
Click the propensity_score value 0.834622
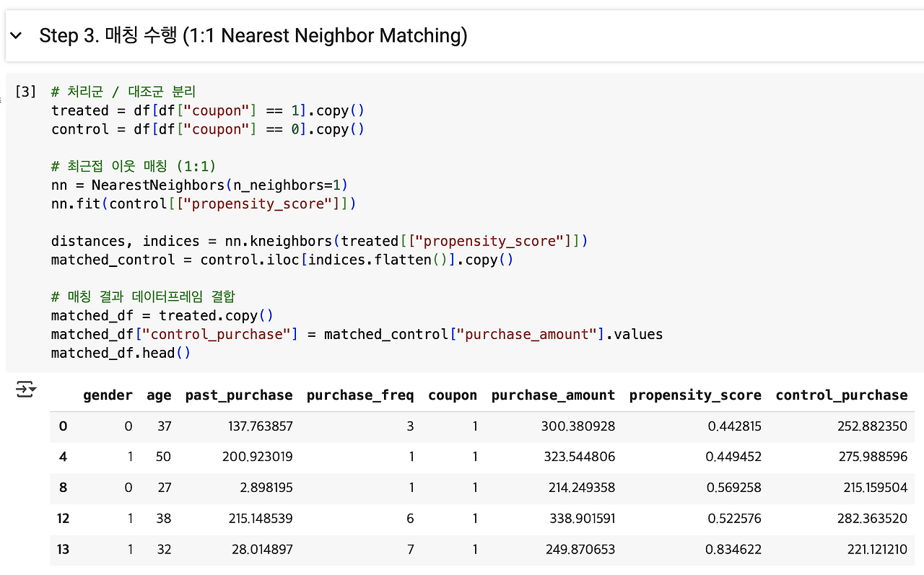[x=734, y=549]
